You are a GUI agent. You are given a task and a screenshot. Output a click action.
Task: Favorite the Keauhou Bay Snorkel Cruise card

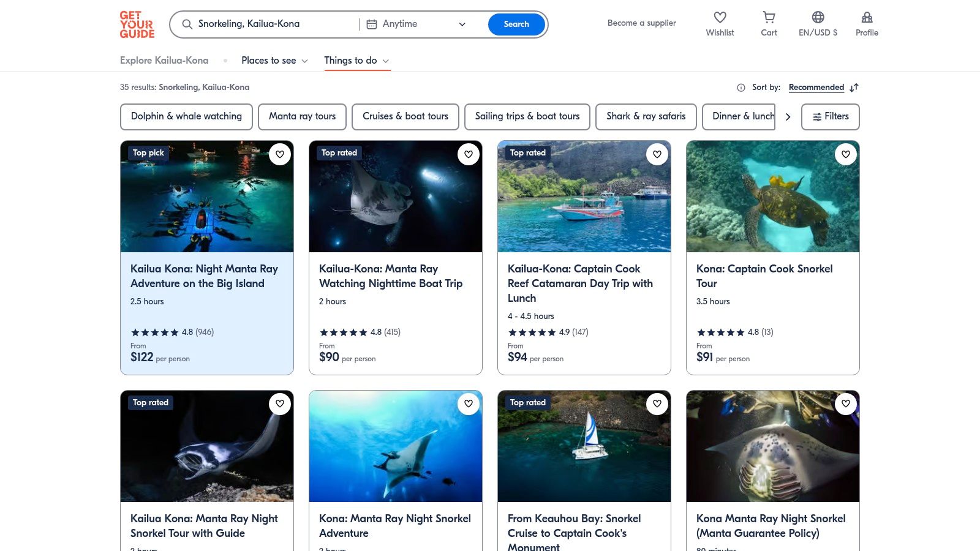click(657, 403)
